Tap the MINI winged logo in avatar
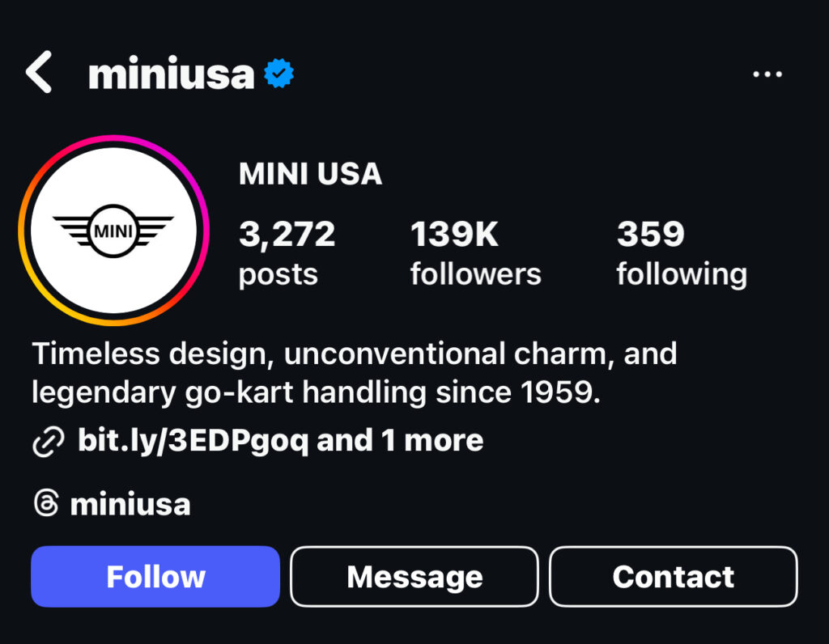Viewport: 829px width, 644px height. coord(113,231)
